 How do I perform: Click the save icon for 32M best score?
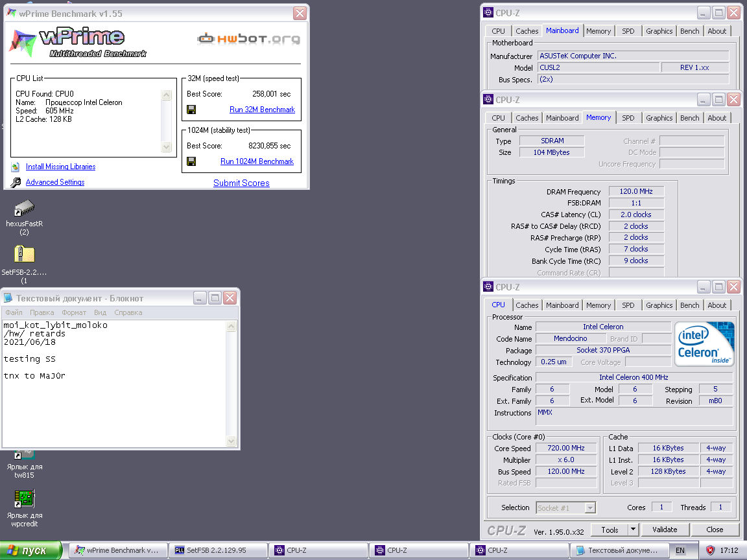191,110
